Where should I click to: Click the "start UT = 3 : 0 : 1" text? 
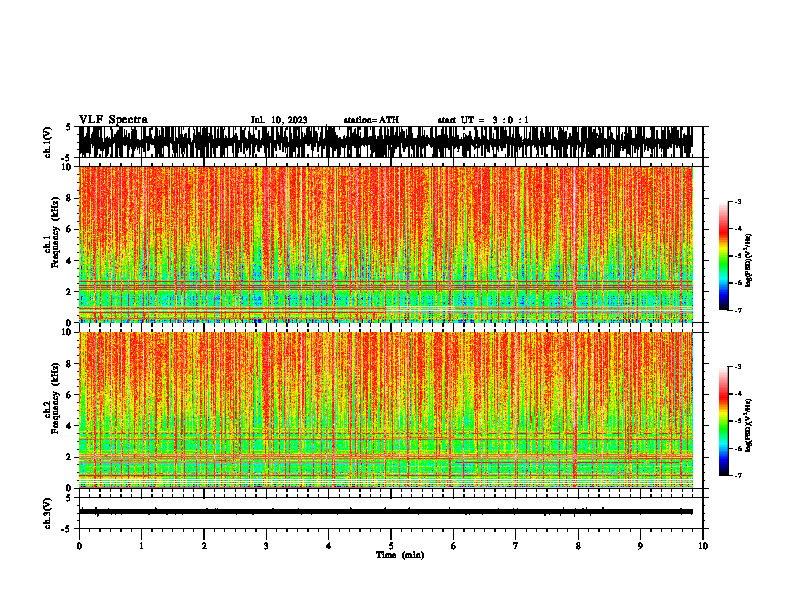pyautogui.click(x=483, y=120)
